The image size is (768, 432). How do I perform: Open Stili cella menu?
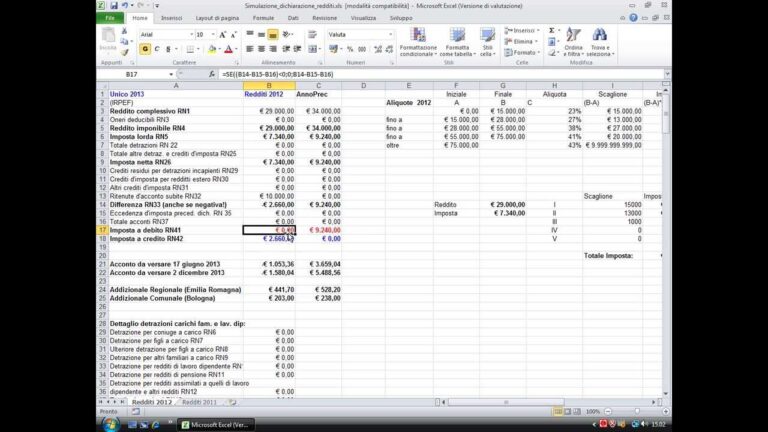pyautogui.click(x=487, y=43)
